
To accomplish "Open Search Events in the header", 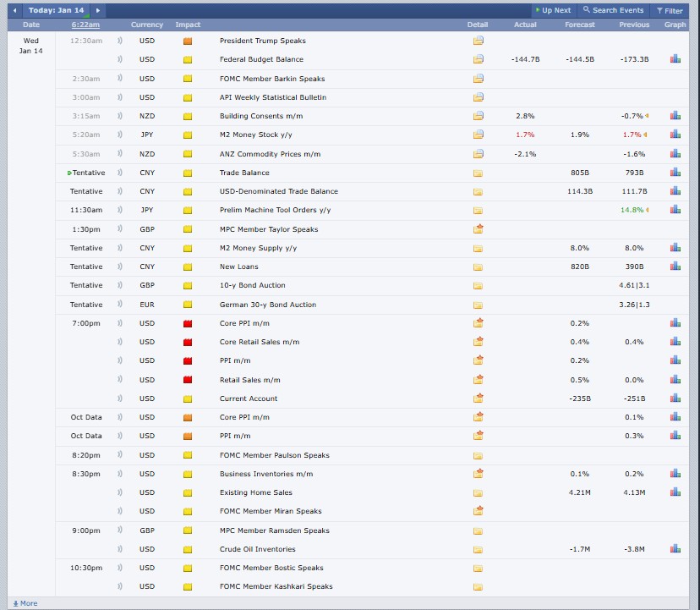I will coord(612,10).
